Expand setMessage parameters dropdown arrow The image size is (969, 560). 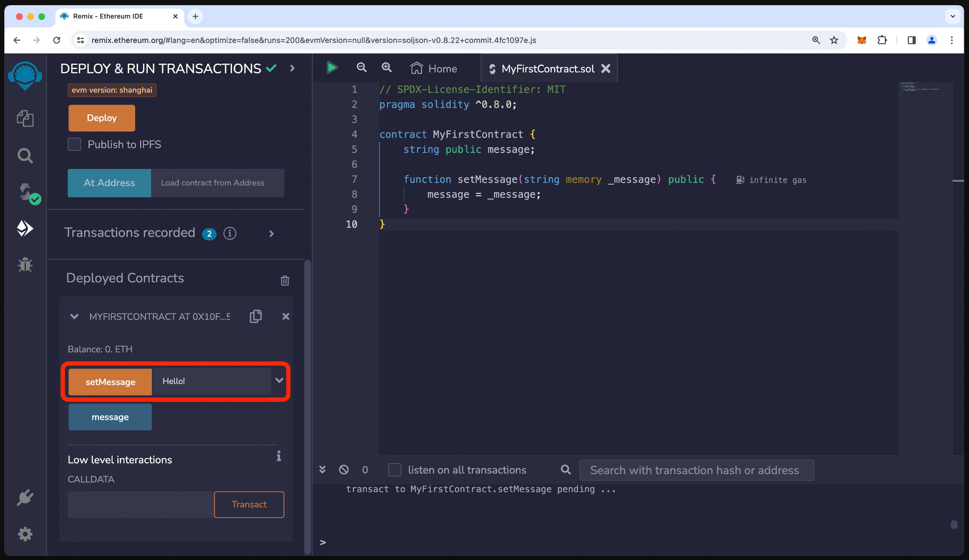point(279,380)
